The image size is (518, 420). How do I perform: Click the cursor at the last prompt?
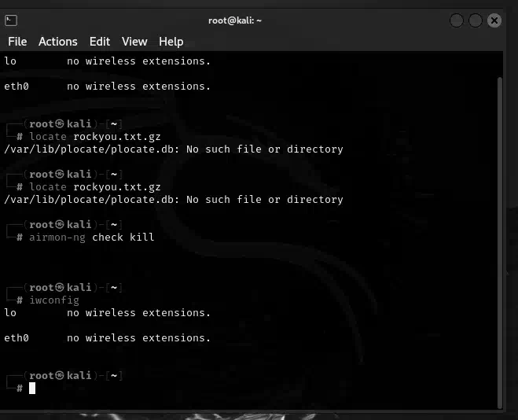[x=32, y=388]
